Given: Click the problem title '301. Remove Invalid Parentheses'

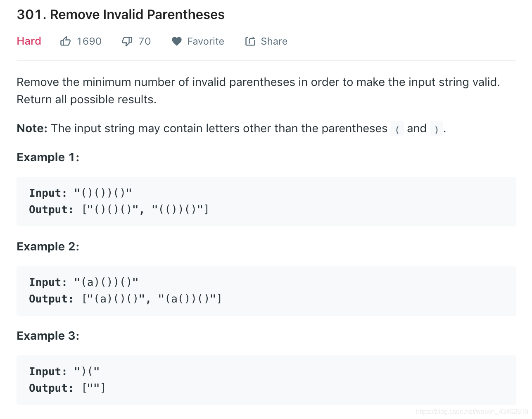Looking at the screenshot, I should tap(121, 14).
